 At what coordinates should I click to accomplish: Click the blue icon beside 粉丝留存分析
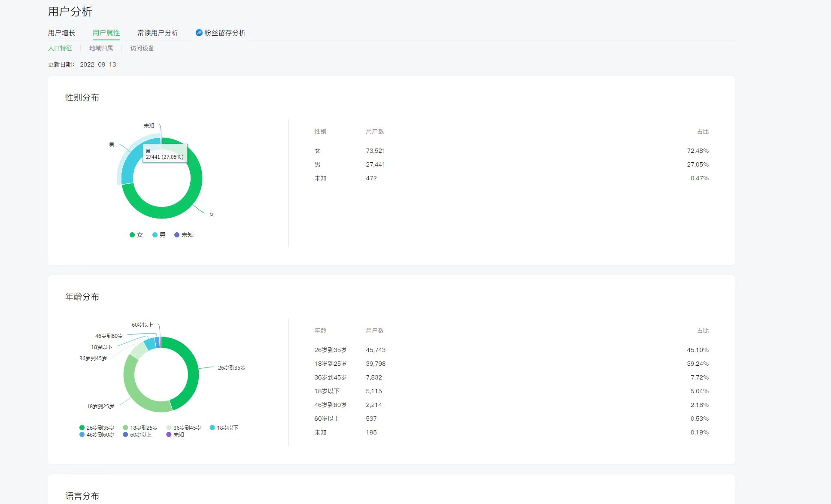[x=199, y=33]
